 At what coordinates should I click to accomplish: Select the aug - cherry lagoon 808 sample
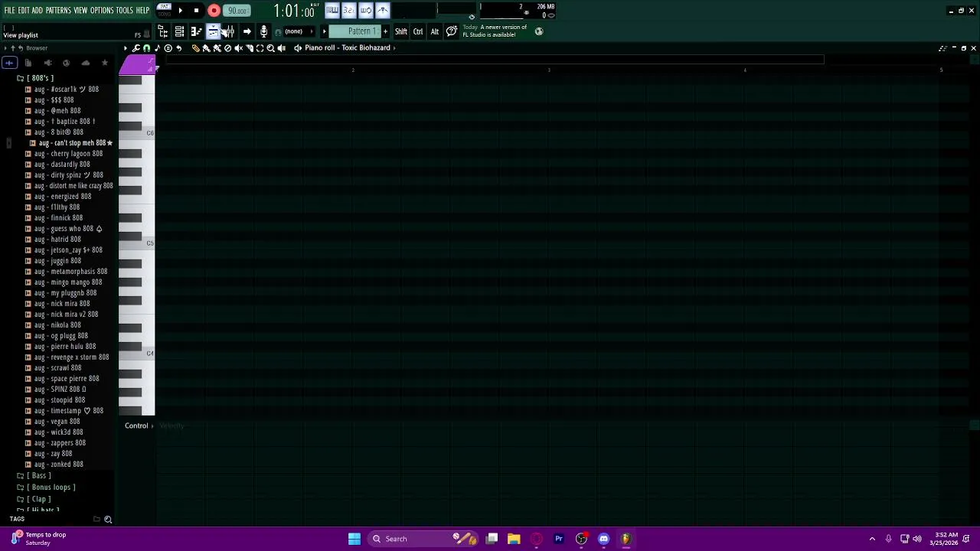[x=68, y=154]
